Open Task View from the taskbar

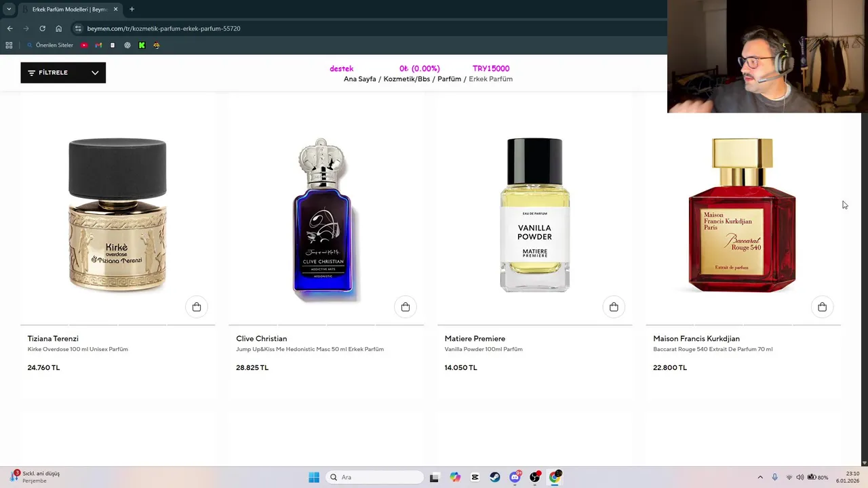point(434,477)
